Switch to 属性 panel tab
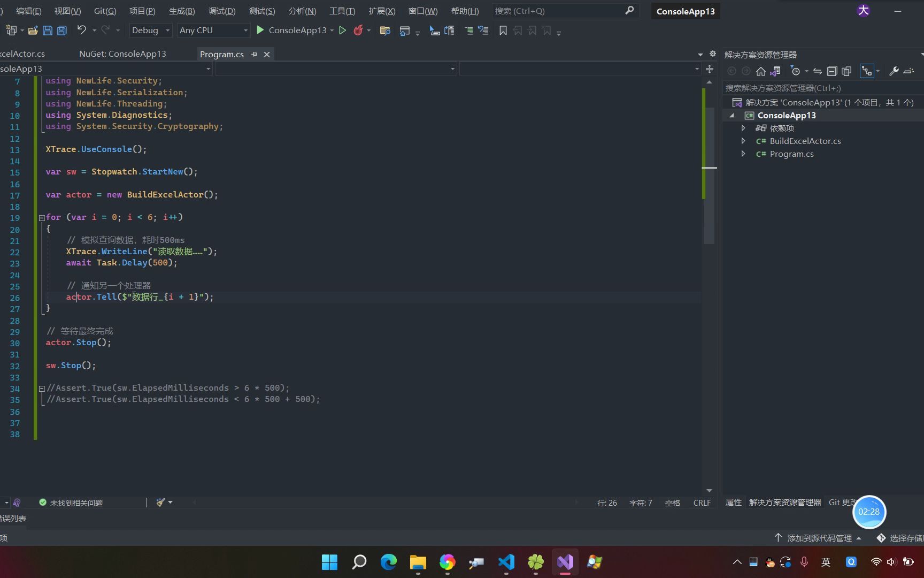This screenshot has width=924, height=578. click(x=734, y=503)
